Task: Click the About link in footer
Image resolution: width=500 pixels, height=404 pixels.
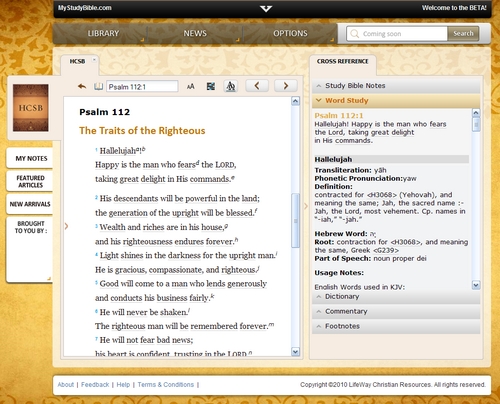Action: click(x=66, y=385)
